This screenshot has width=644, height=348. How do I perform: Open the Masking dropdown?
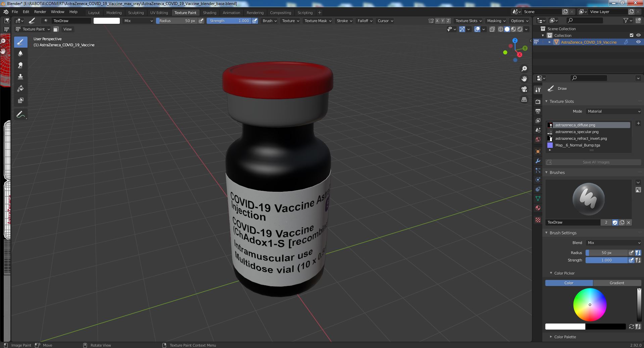[496, 21]
